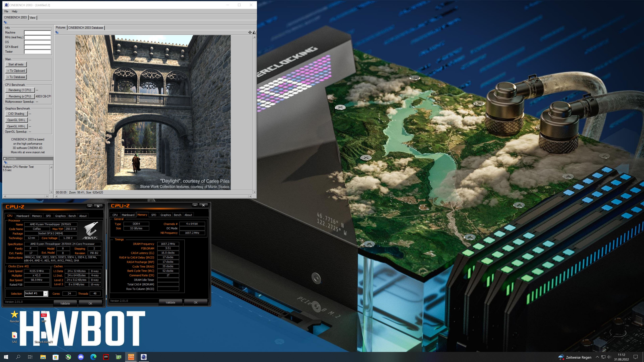Copy results with the To Clipboard button
The height and width of the screenshot is (362, 644).
(16, 71)
